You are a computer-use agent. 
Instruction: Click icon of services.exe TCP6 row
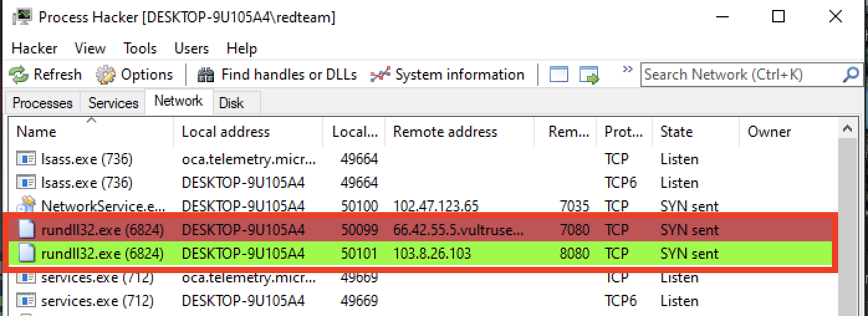[x=26, y=301]
